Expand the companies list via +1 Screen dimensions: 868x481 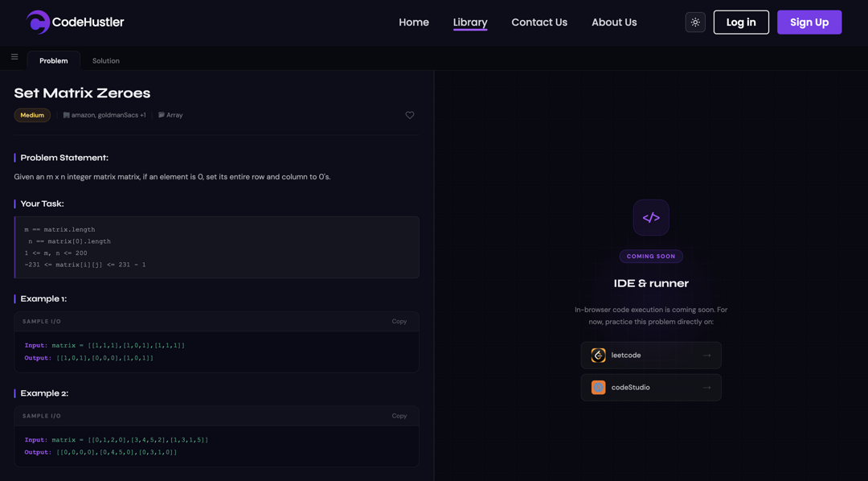tap(143, 115)
